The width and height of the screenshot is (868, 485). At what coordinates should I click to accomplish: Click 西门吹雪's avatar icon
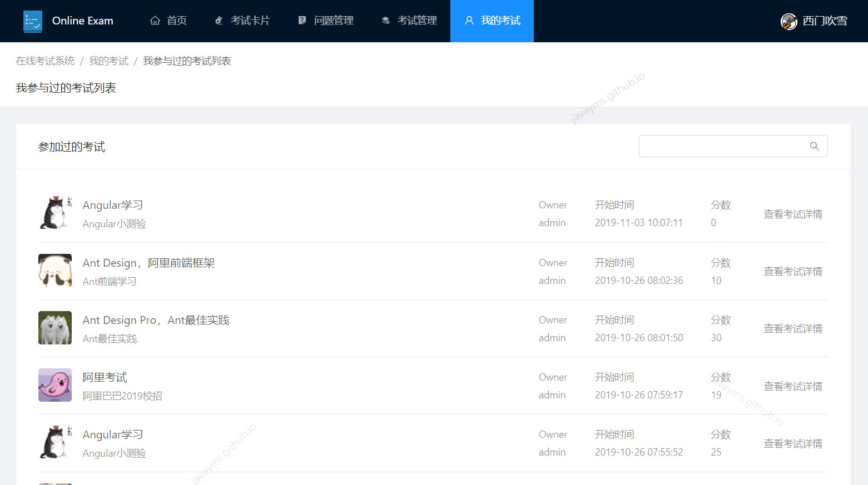788,21
